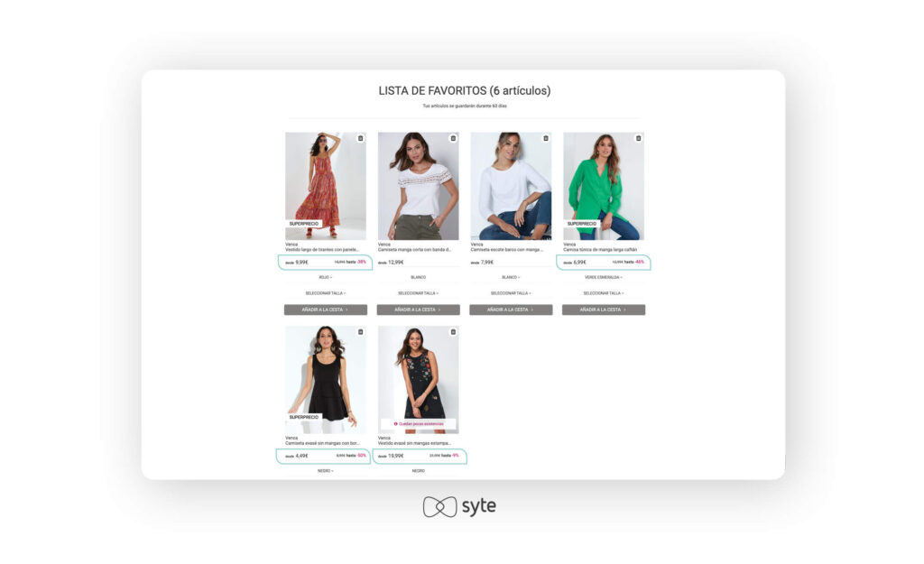Open the red long dress product image
This screenshot has width=924, height=564.
tap(325, 186)
